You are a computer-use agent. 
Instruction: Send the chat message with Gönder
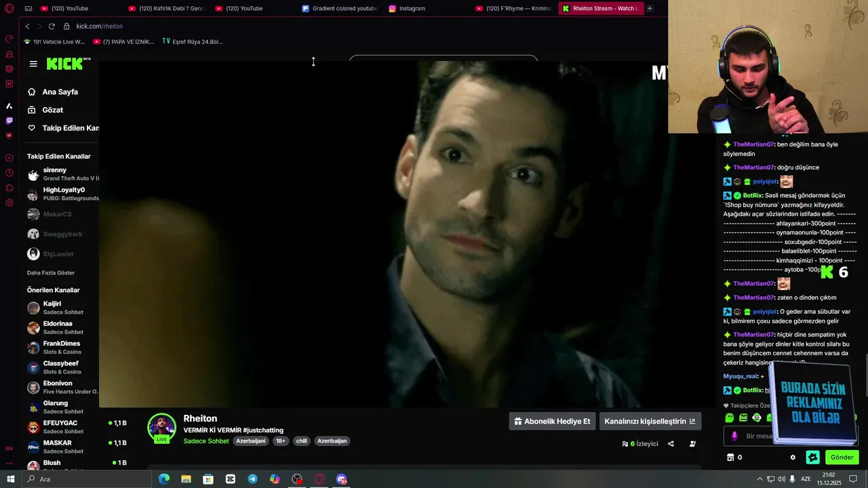click(842, 457)
